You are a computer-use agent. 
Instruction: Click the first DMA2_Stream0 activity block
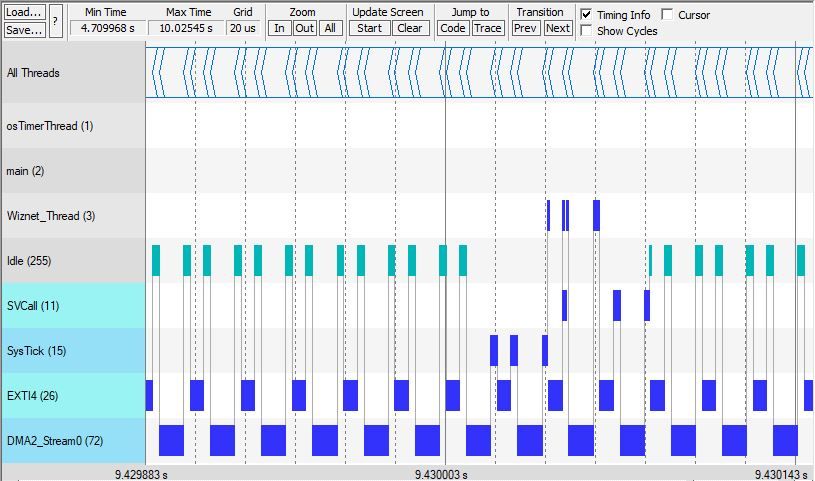(x=172, y=440)
